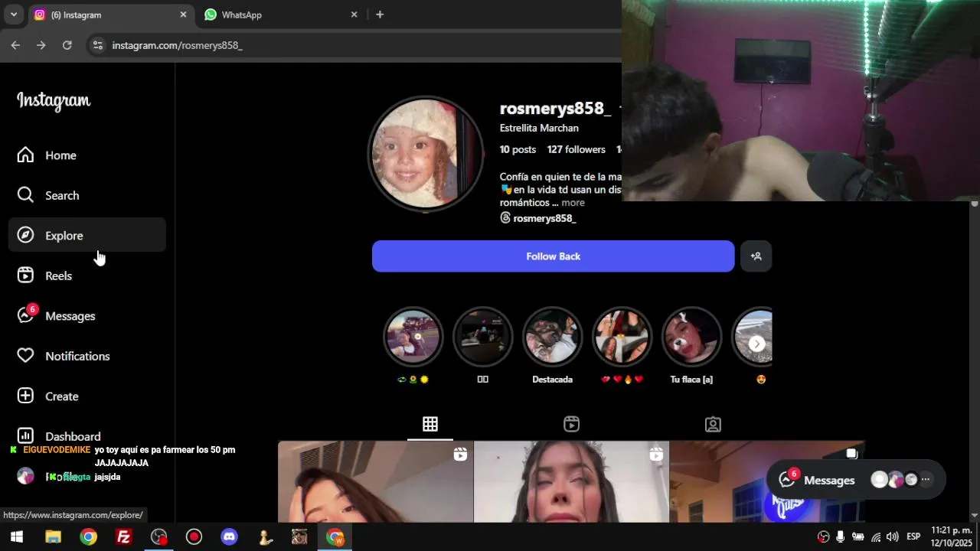This screenshot has width=980, height=551.
Task: Click the first avatar in the Messages bubble
Action: (x=880, y=480)
